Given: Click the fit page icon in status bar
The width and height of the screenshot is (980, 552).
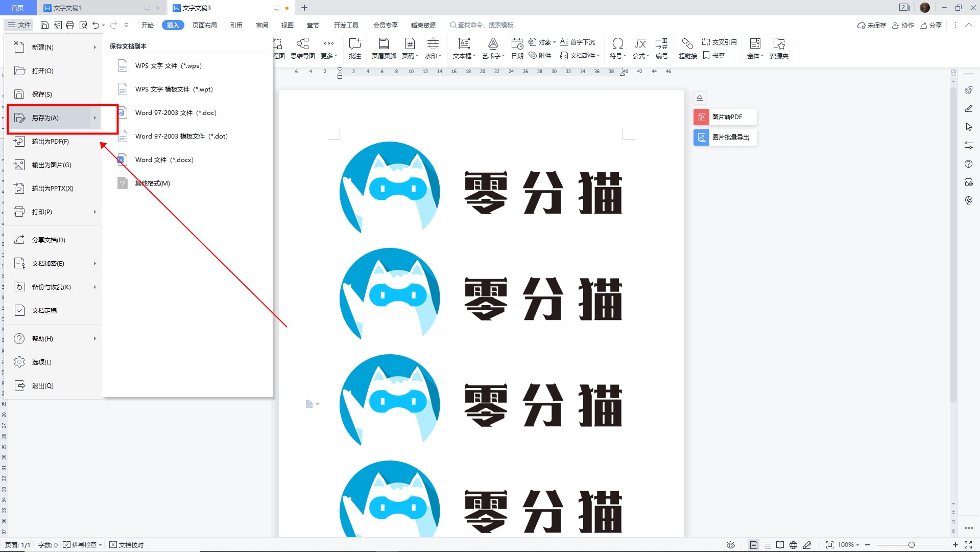Looking at the screenshot, I should pyautogui.click(x=829, y=545).
